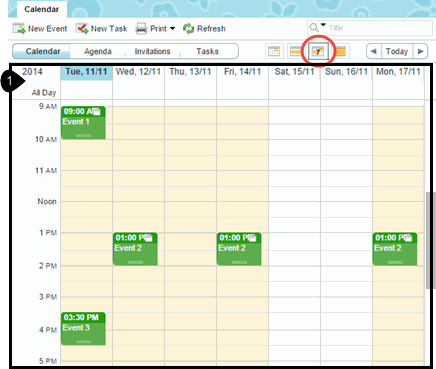Click resize handle on Wednesday Event 2
This screenshot has height=369, width=436.
(x=135, y=262)
